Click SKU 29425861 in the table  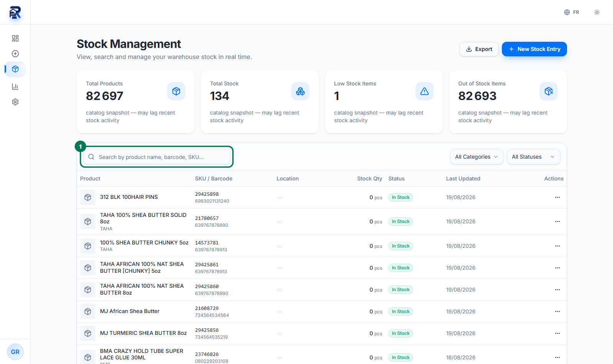(207, 265)
